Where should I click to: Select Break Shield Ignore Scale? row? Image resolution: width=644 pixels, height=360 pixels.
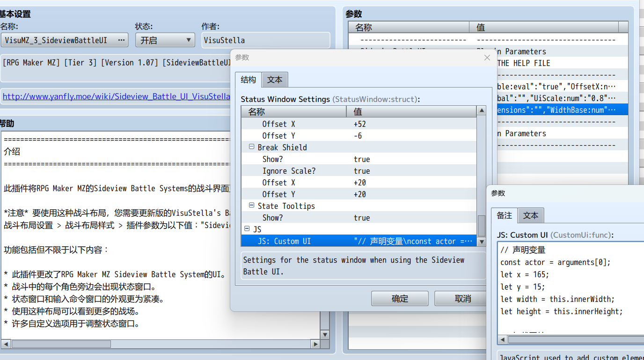359,171
